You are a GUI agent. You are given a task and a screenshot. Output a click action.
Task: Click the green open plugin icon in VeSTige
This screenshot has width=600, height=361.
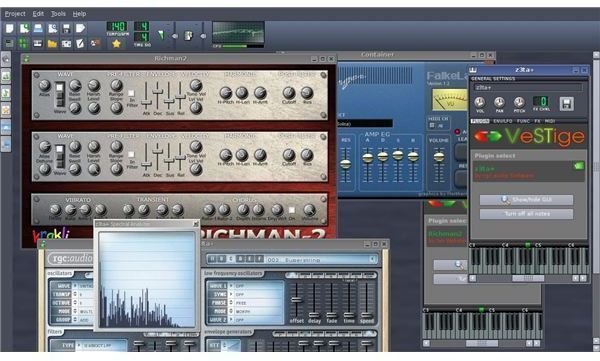pos(579,166)
